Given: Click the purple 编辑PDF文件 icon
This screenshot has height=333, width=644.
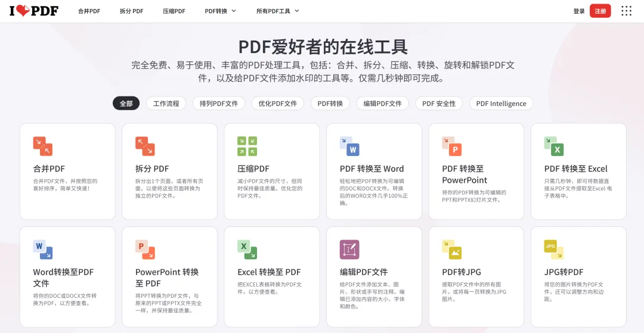Looking at the screenshot, I should pyautogui.click(x=349, y=250).
